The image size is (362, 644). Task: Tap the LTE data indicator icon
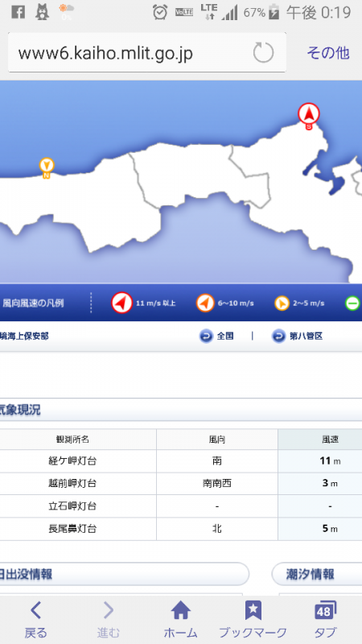coord(209,12)
